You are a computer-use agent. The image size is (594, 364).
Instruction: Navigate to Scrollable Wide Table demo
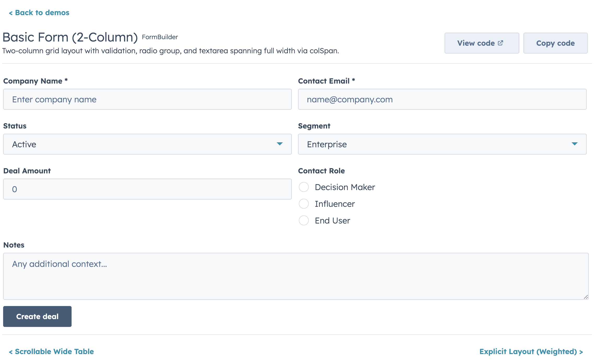click(x=51, y=351)
